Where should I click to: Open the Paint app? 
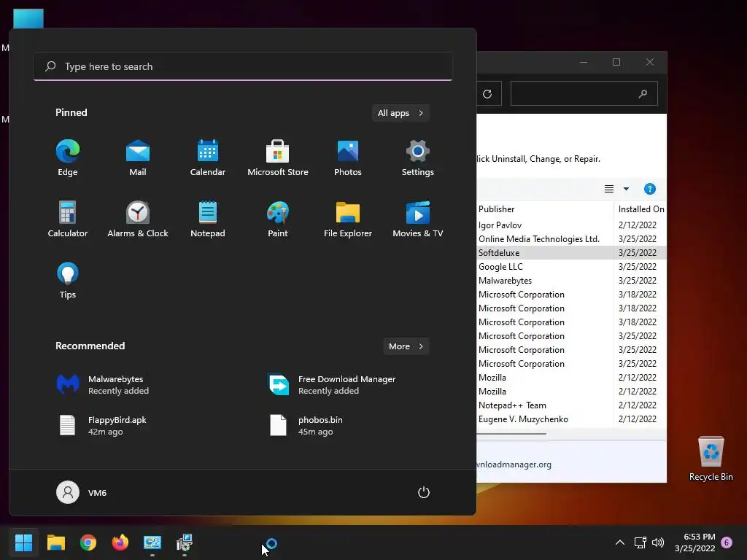coord(278,219)
